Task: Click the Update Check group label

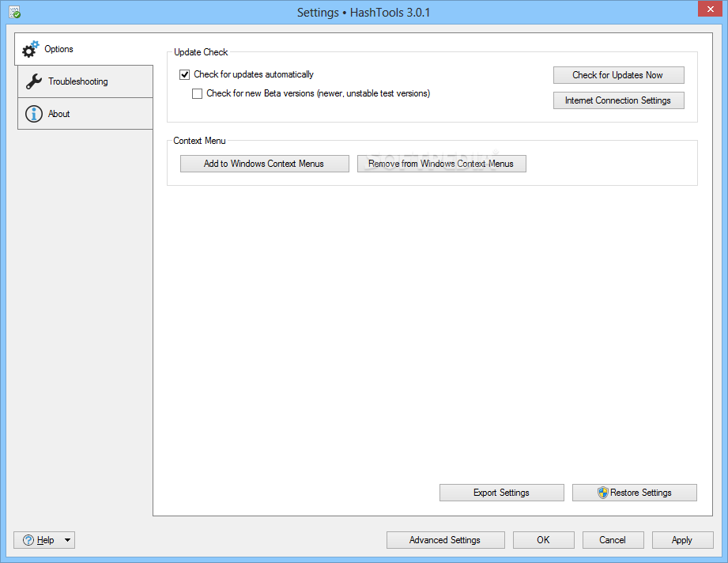Action: pyautogui.click(x=201, y=52)
